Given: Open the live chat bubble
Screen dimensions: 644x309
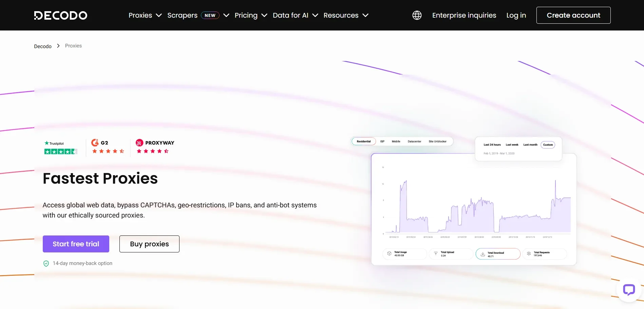Looking at the screenshot, I should pos(629,290).
